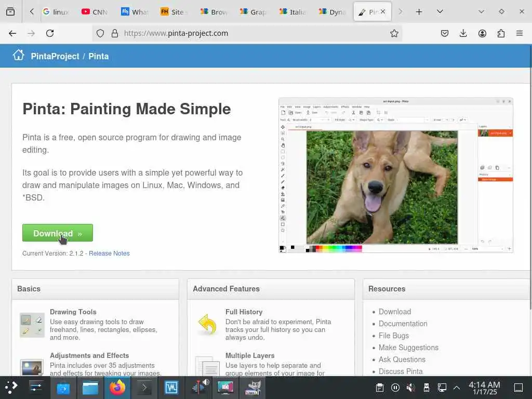Bookmark this page with the star

click(394, 33)
